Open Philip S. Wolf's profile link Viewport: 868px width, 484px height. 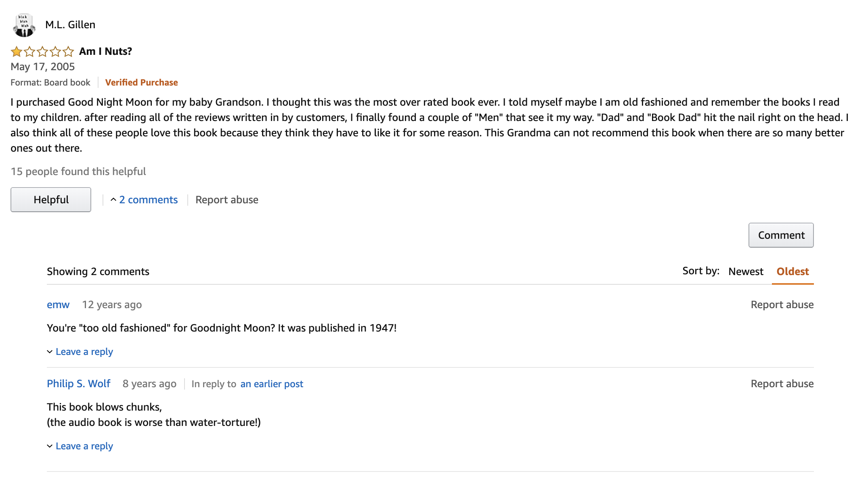pos(79,384)
